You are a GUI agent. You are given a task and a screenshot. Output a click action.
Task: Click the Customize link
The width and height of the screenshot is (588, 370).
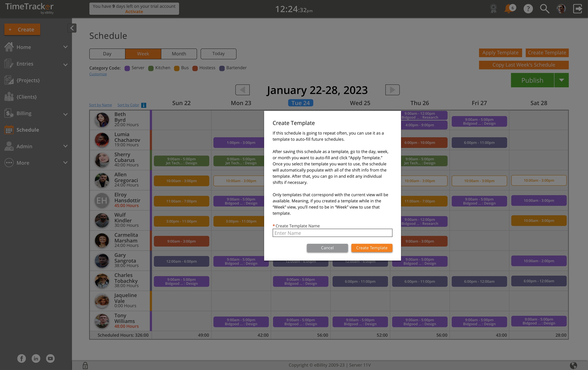(98, 74)
